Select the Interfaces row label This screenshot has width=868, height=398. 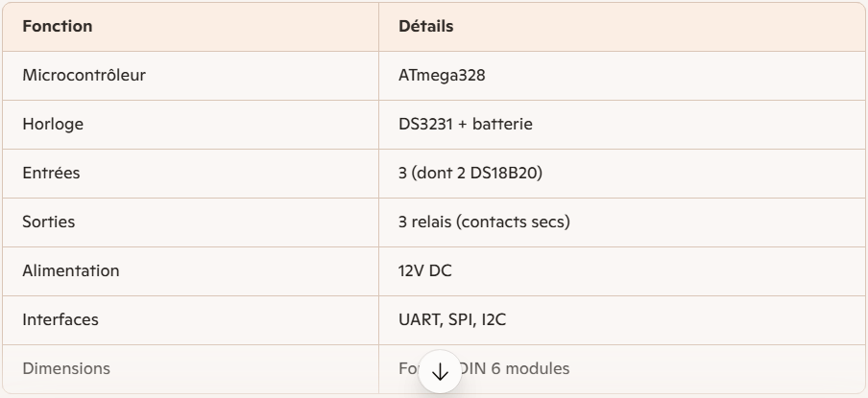pos(60,319)
